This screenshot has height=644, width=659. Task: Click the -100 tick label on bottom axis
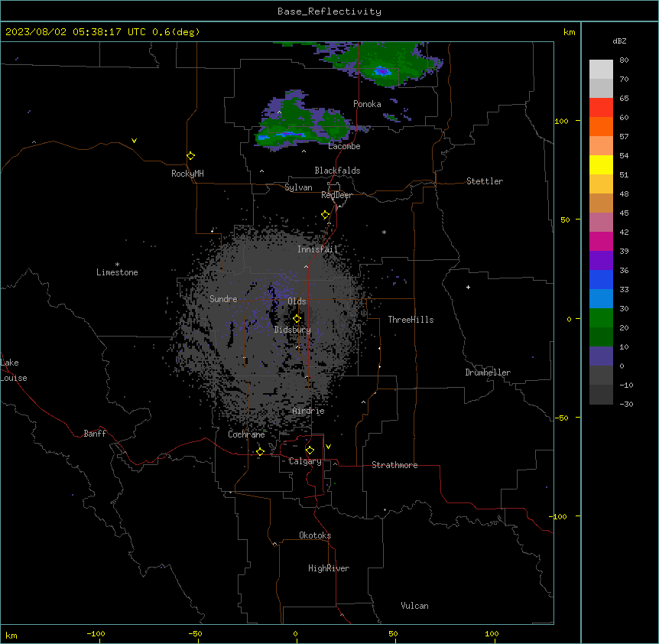point(96,633)
